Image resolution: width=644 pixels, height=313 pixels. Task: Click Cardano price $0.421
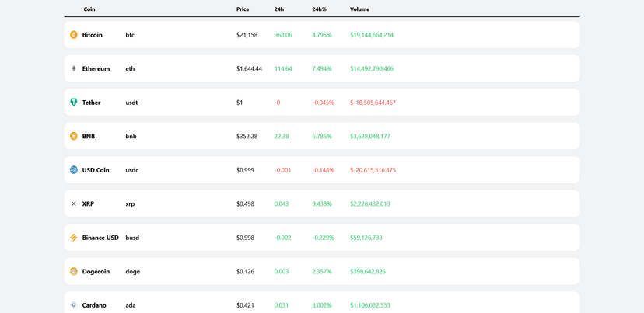245,304
